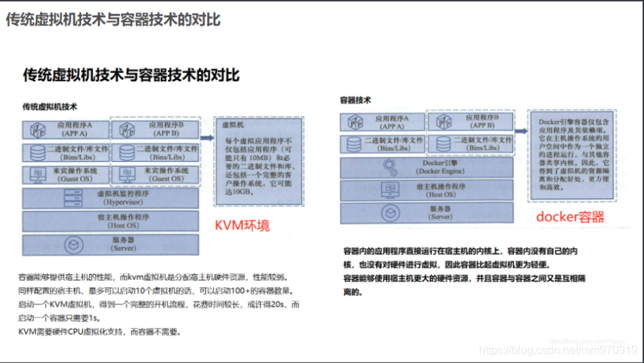Click Guest OS monitor icon below APP A column
The image size is (644, 363).
pyautogui.click(x=38, y=175)
